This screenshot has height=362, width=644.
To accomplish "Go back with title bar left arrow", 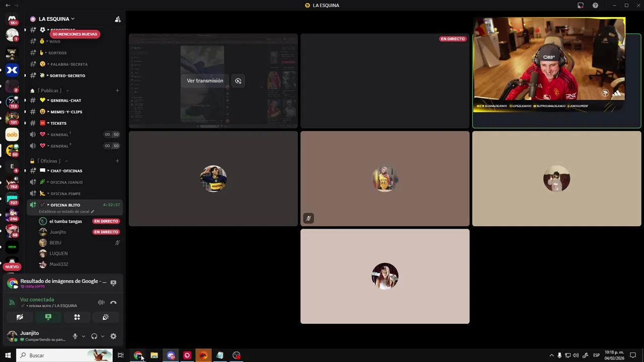I will tap(8, 5).
